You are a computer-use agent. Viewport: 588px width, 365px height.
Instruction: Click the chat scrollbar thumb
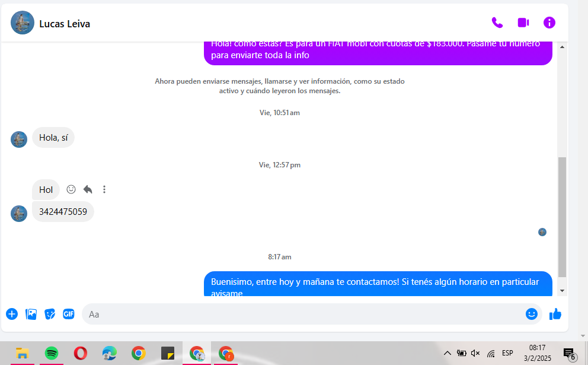point(562,217)
